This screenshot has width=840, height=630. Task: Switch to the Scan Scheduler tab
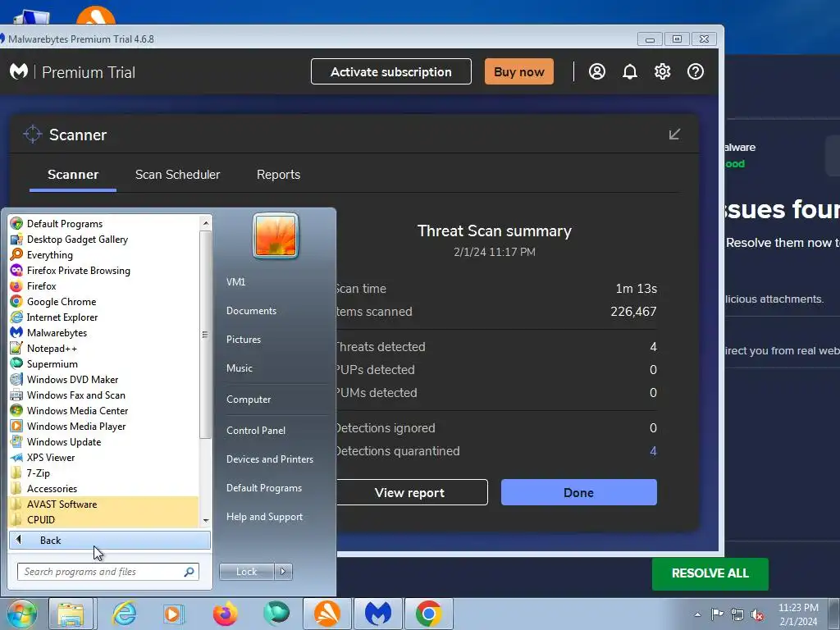coord(177,175)
